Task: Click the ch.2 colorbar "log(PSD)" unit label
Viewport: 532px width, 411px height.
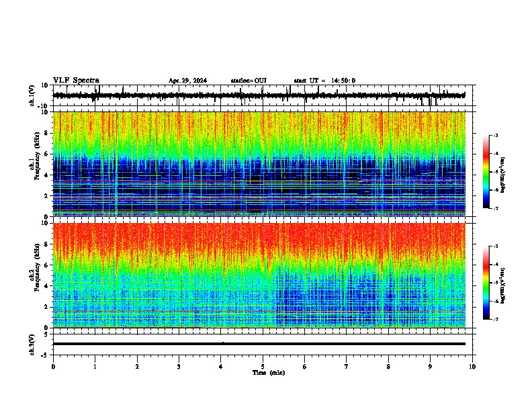Action: [503, 285]
